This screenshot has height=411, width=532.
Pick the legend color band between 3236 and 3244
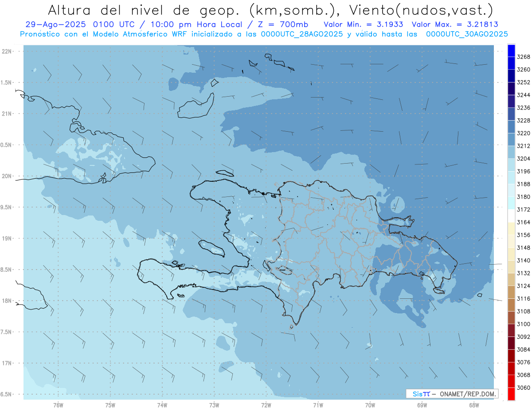click(511, 101)
